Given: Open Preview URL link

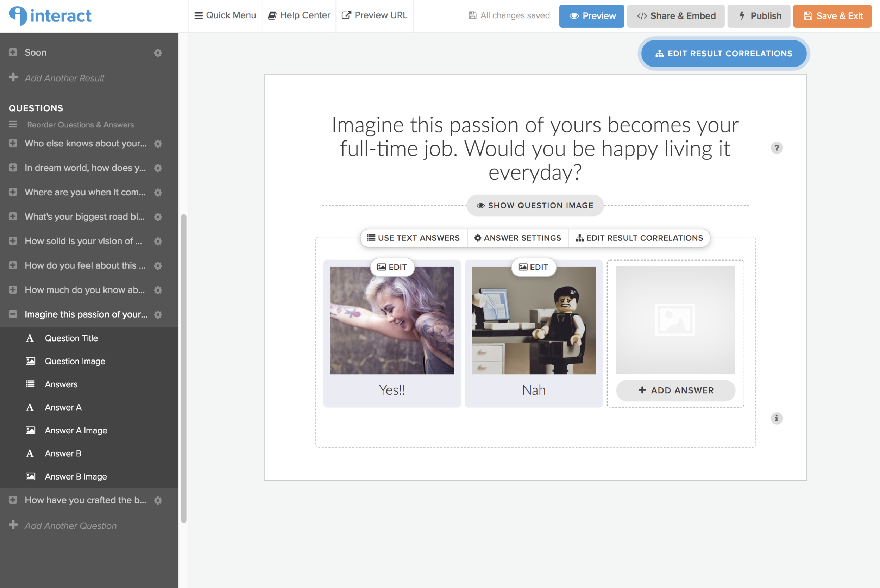Looking at the screenshot, I should [375, 15].
